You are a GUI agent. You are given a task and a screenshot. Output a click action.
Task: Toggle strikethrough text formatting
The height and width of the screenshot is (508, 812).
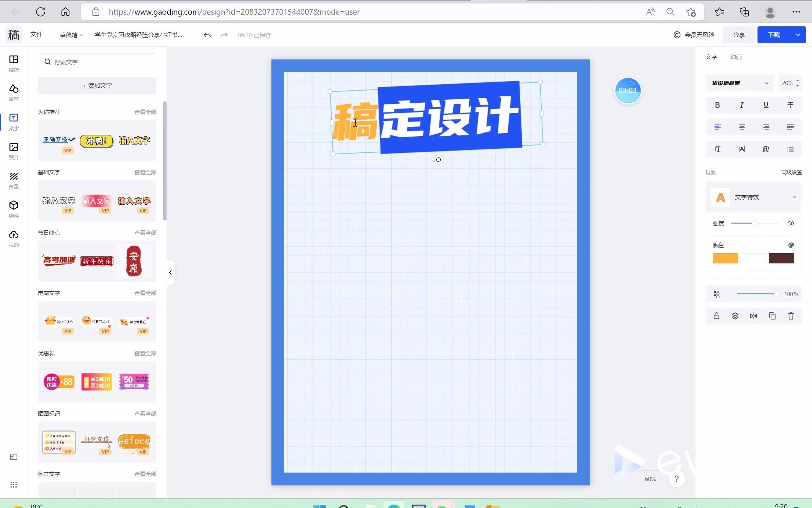click(790, 105)
